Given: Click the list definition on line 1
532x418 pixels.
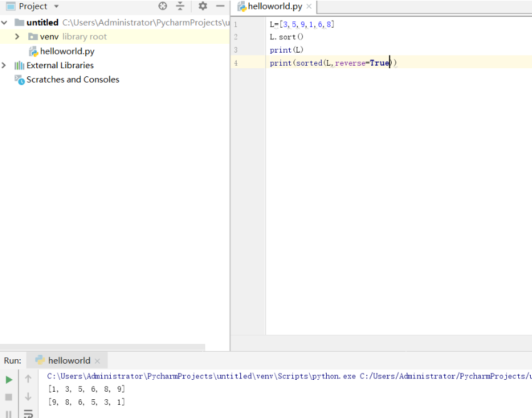Looking at the screenshot, I should point(302,24).
